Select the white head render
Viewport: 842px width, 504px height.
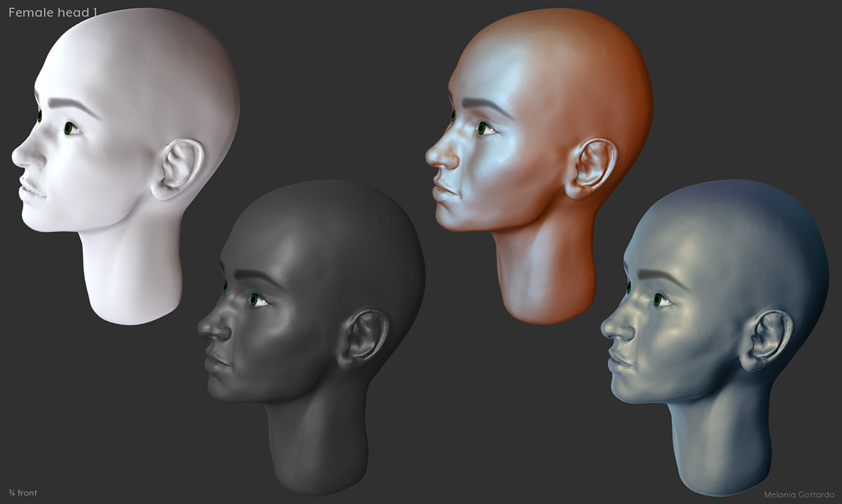(x=126, y=166)
